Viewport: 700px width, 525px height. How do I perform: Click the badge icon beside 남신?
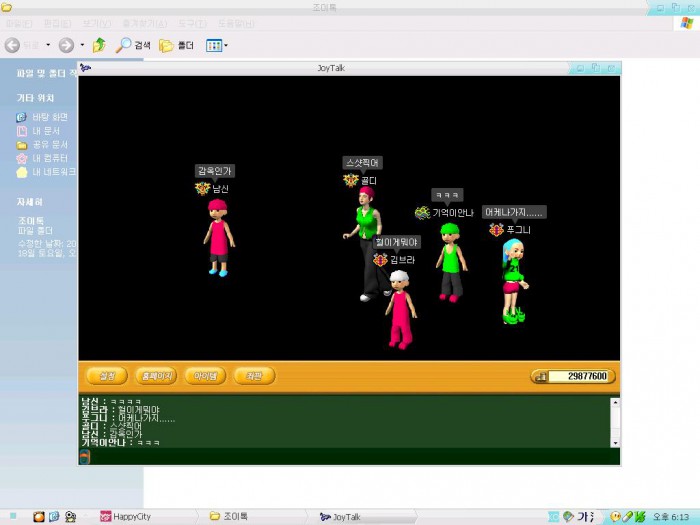pos(203,188)
